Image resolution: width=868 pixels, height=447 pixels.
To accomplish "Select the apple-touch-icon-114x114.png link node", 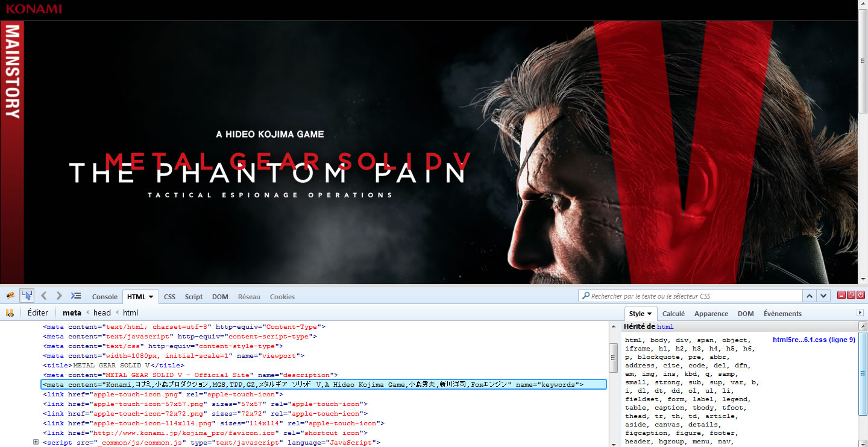I will [x=213, y=423].
